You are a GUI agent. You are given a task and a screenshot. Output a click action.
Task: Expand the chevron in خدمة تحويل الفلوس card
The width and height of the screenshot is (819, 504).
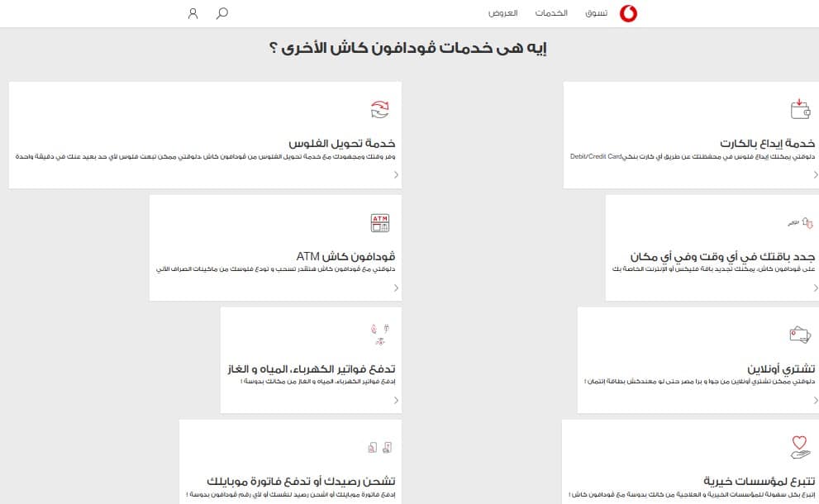[x=396, y=175]
